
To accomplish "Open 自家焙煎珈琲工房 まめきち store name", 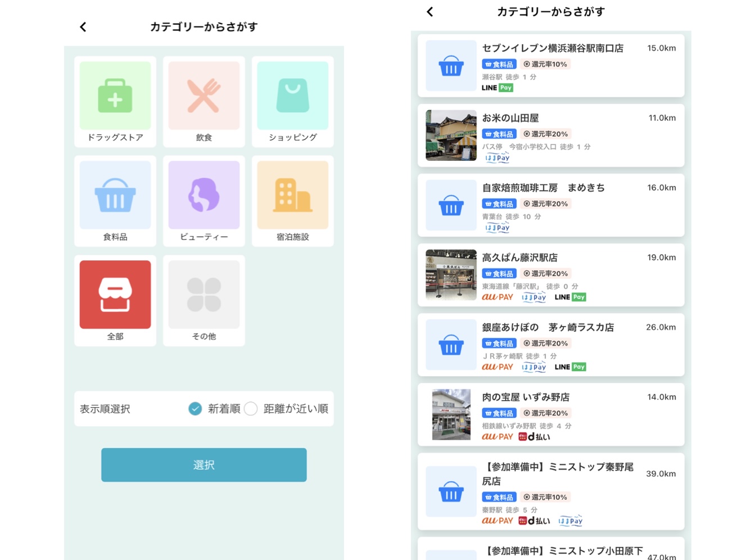I will (x=543, y=188).
